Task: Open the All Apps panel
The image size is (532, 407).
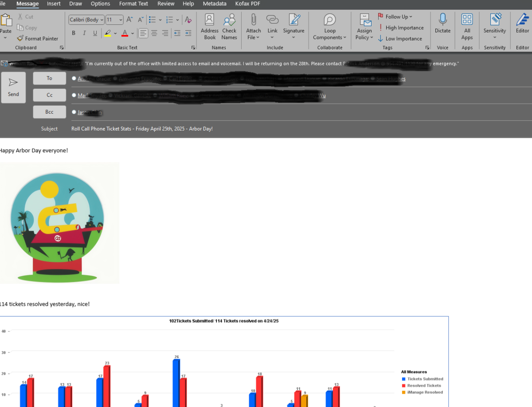Action: click(467, 27)
